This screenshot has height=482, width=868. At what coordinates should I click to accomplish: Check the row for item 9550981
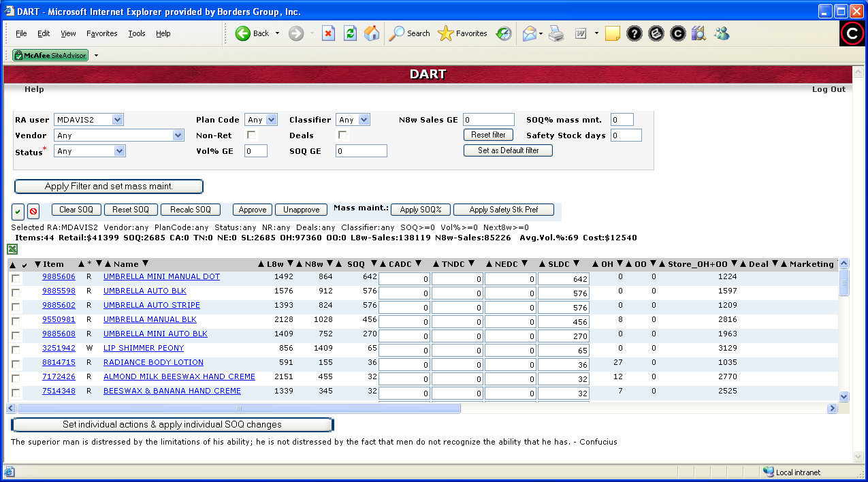(16, 321)
